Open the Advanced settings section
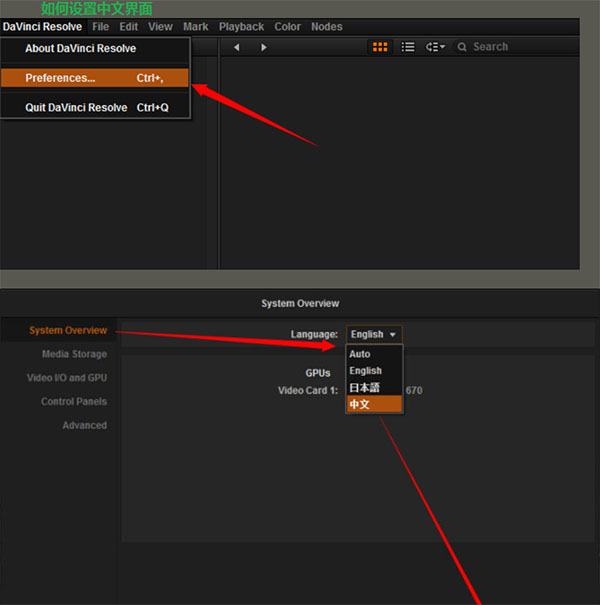The image size is (600, 605). pos(84,425)
